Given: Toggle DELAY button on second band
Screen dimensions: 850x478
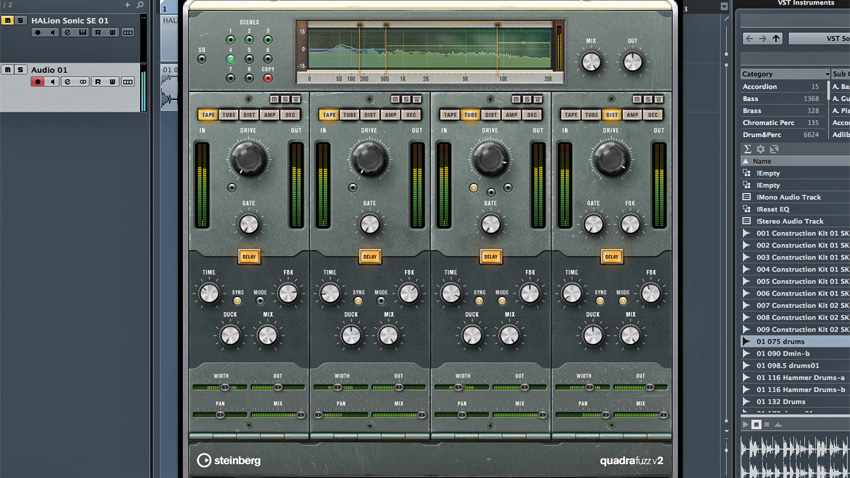Looking at the screenshot, I should click(x=370, y=256).
